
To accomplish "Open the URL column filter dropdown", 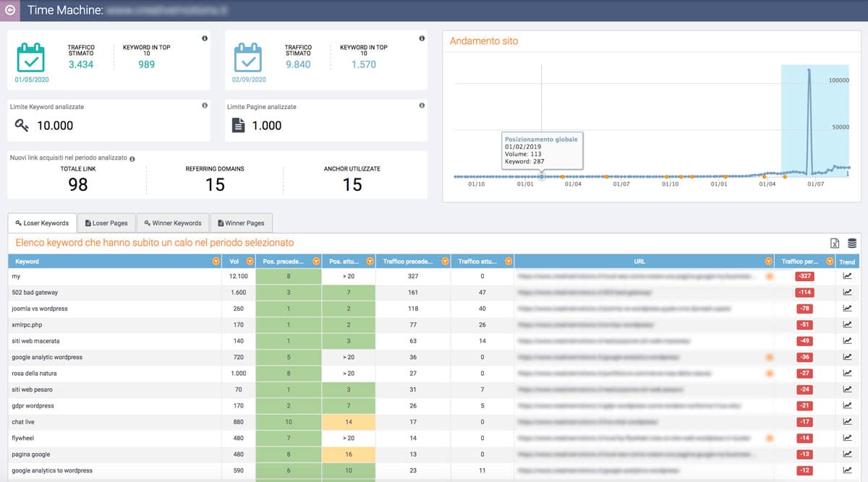I will [x=768, y=261].
